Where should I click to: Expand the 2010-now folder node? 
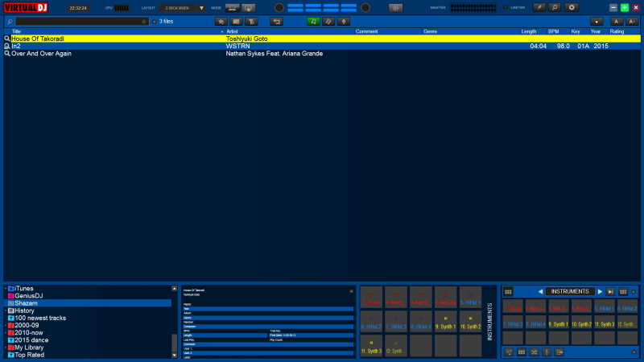pyautogui.click(x=6, y=333)
